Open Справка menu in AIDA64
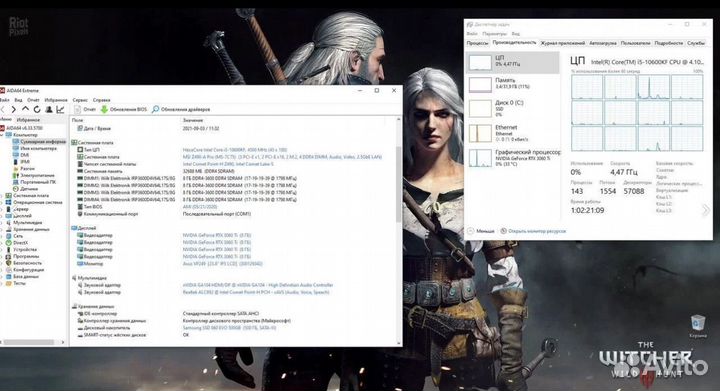Screen dimensions: 720x391 (x=101, y=100)
